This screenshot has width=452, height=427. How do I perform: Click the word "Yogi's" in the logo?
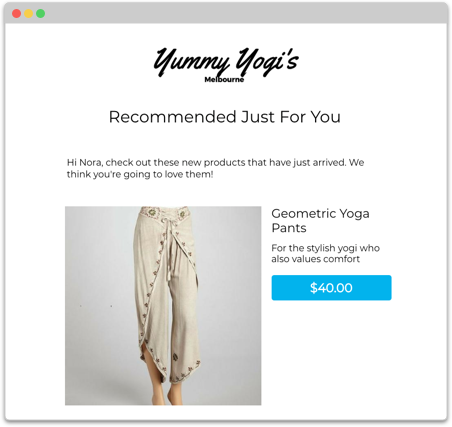(266, 61)
